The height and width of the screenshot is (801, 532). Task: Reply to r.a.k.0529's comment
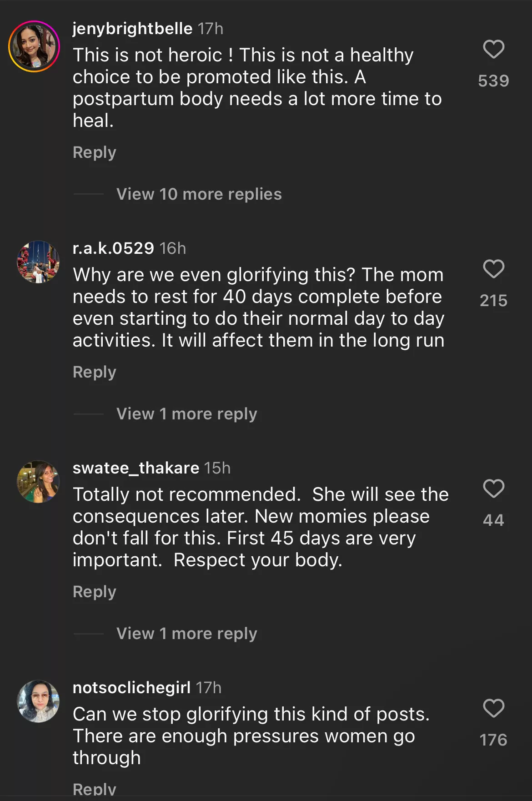95,372
